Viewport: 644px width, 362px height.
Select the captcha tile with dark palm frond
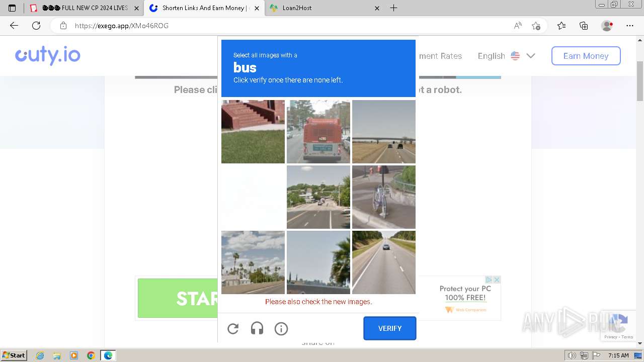[x=318, y=262]
